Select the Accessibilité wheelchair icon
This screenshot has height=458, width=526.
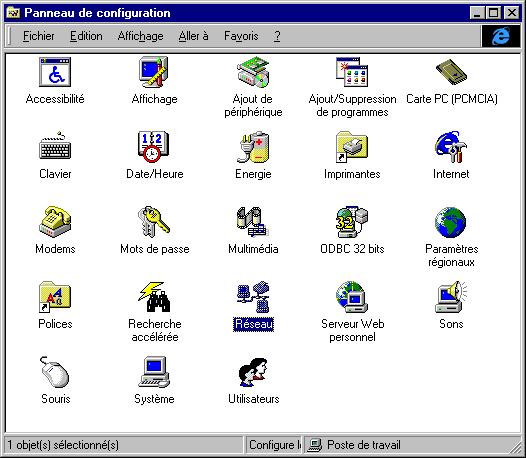click(55, 72)
